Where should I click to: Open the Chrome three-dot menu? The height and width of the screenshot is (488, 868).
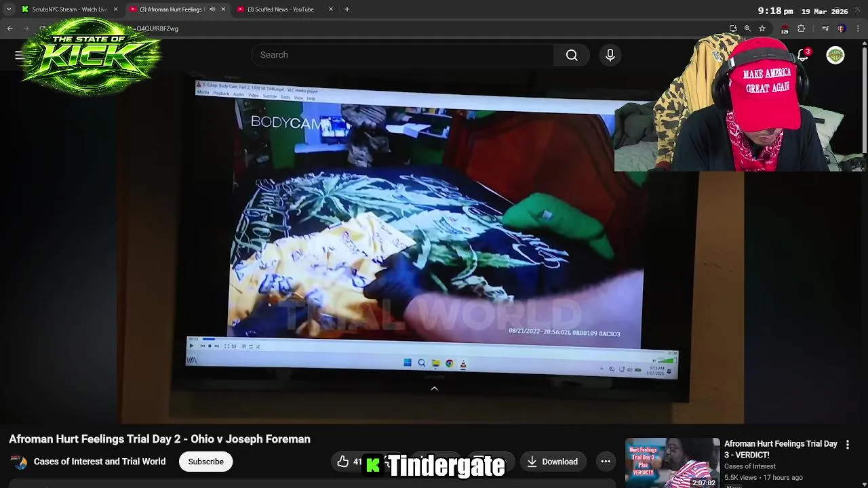[858, 28]
